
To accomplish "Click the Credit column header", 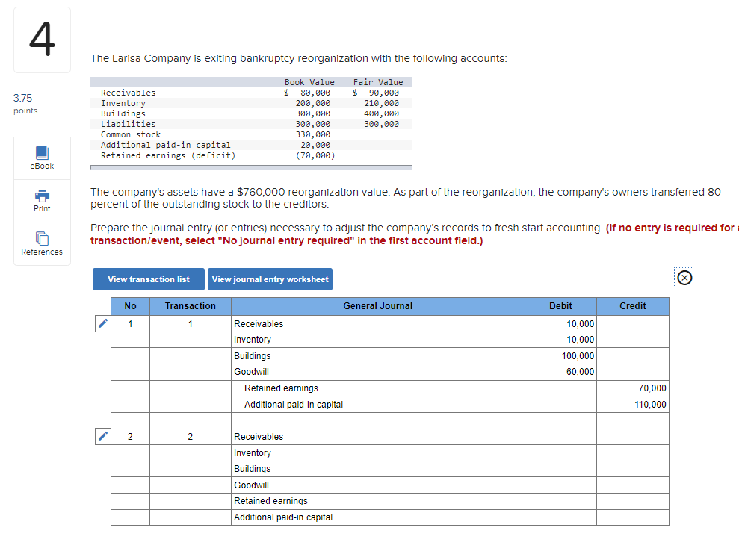I will 632,306.
